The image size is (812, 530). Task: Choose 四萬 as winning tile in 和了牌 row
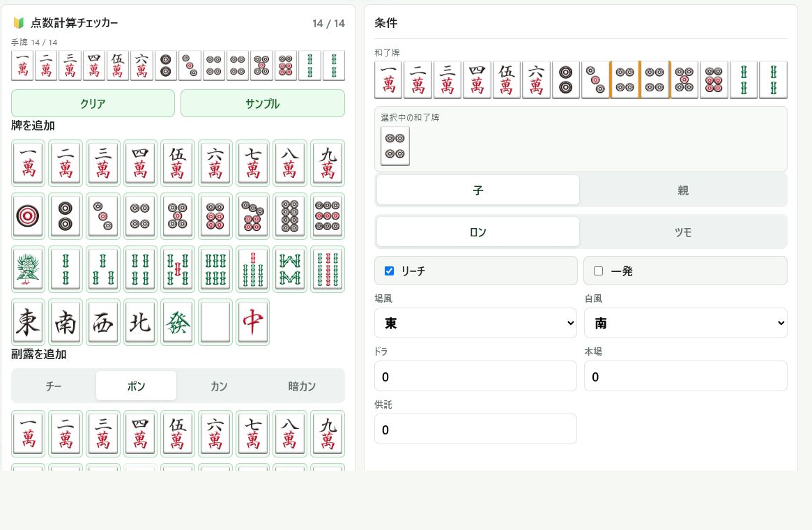(x=477, y=79)
